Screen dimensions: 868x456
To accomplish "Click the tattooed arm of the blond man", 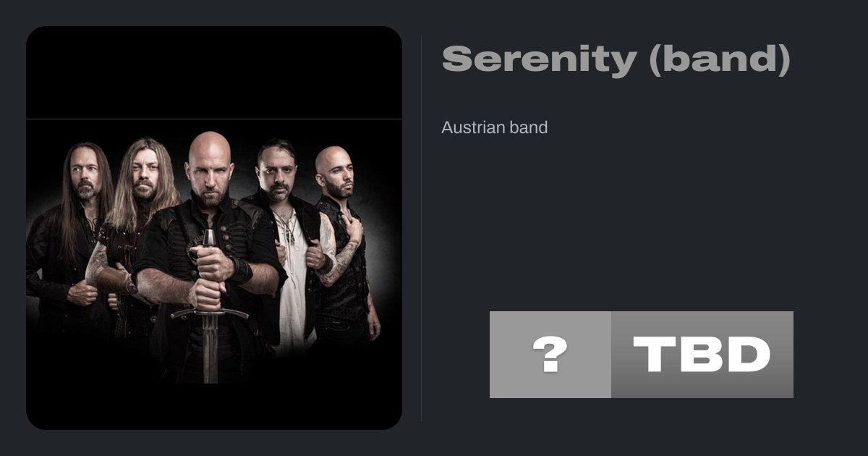I will pos(97,264).
